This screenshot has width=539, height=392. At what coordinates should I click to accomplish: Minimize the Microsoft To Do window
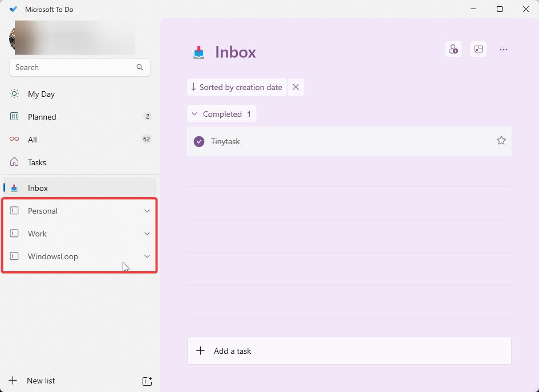pos(473,9)
